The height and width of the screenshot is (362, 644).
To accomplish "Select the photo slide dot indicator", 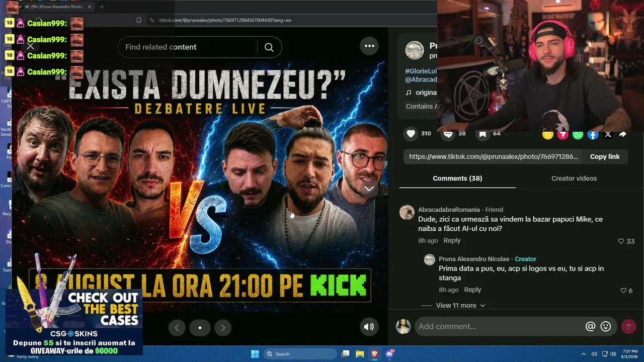I will [x=200, y=328].
